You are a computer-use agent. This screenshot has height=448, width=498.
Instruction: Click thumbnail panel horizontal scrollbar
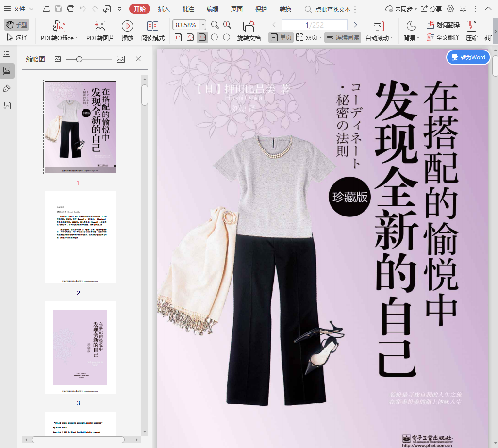pyautogui.click(x=78, y=440)
